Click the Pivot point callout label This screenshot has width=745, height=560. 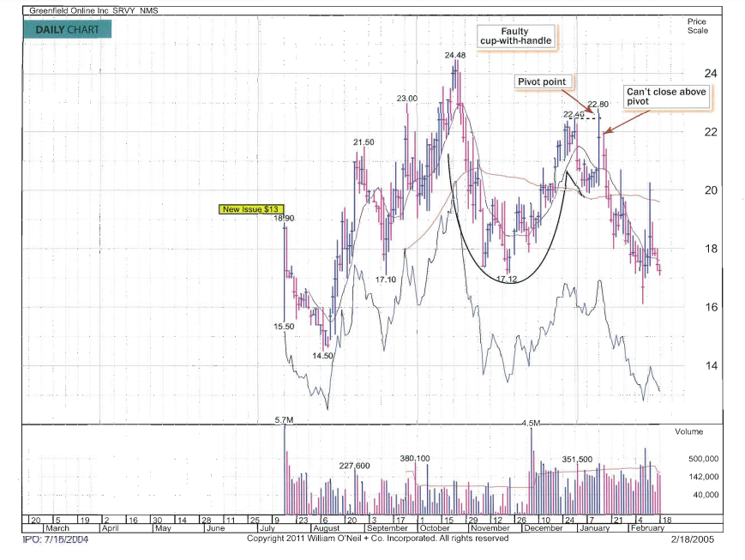(544, 81)
